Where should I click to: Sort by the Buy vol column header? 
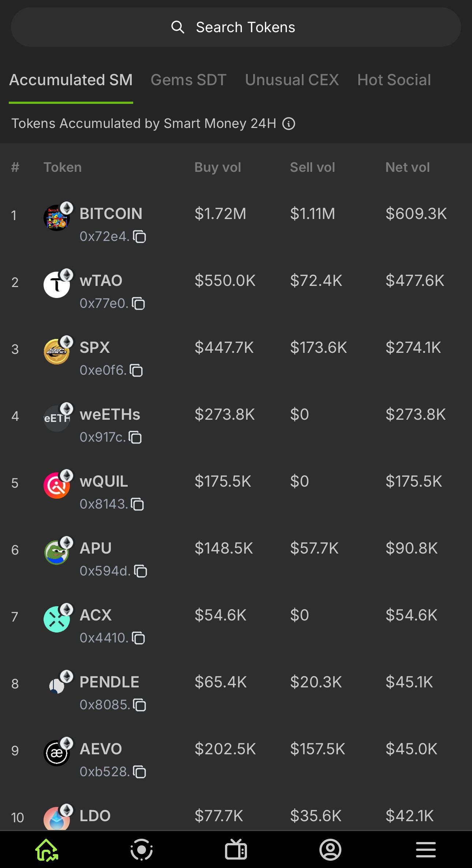(218, 167)
